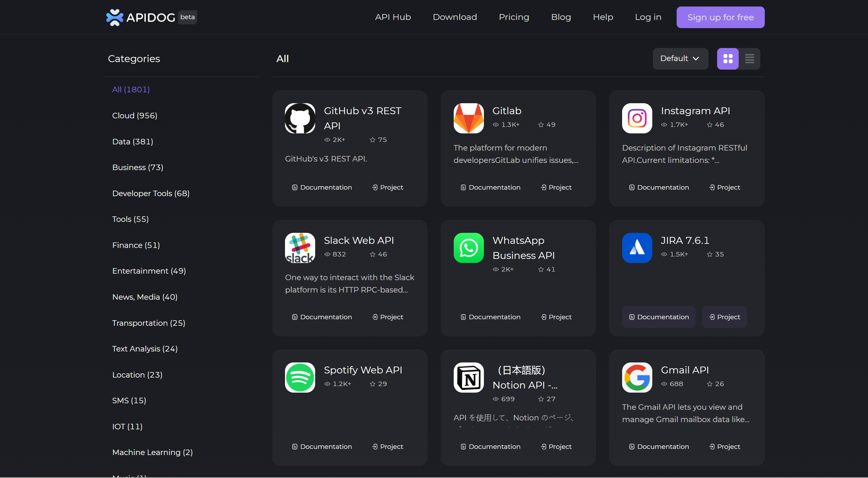Select News, Media (40) category
868x478 pixels.
tap(145, 297)
